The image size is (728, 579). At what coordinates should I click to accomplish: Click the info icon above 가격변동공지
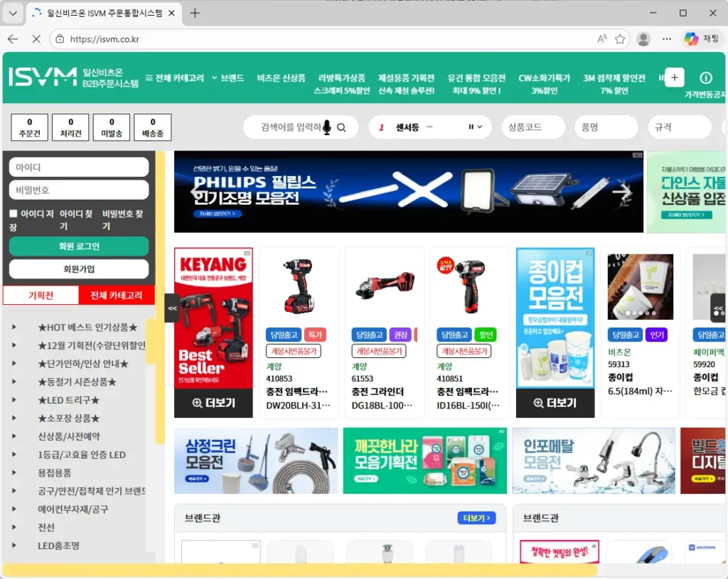point(705,78)
